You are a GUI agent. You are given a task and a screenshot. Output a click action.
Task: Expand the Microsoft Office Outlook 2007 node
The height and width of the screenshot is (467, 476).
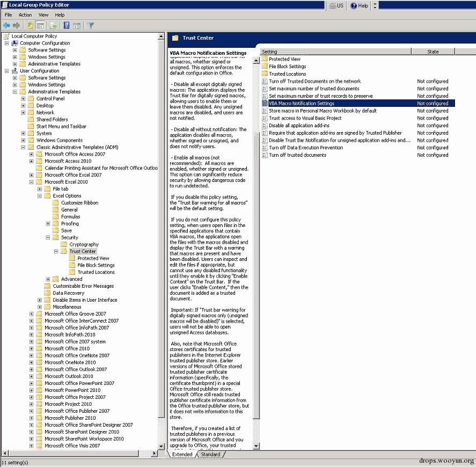pos(32,369)
